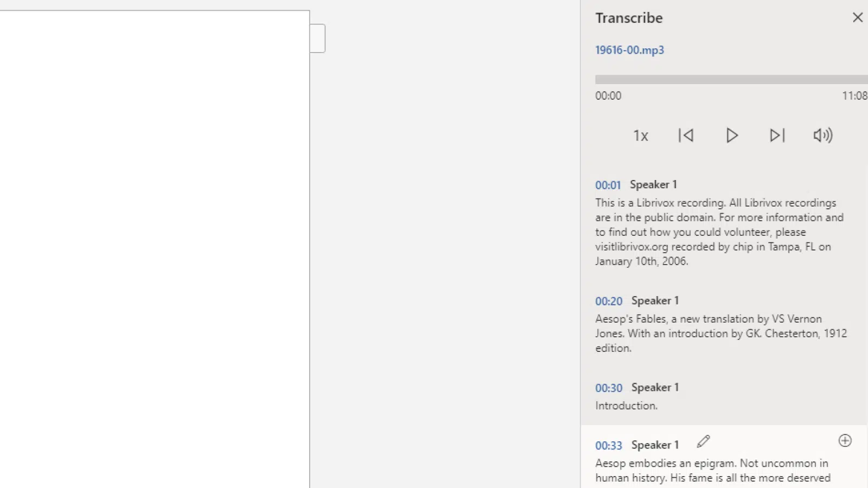Jump to the Introduction segment at 00:30
Image resolution: width=868 pixels, height=488 pixels.
click(609, 388)
